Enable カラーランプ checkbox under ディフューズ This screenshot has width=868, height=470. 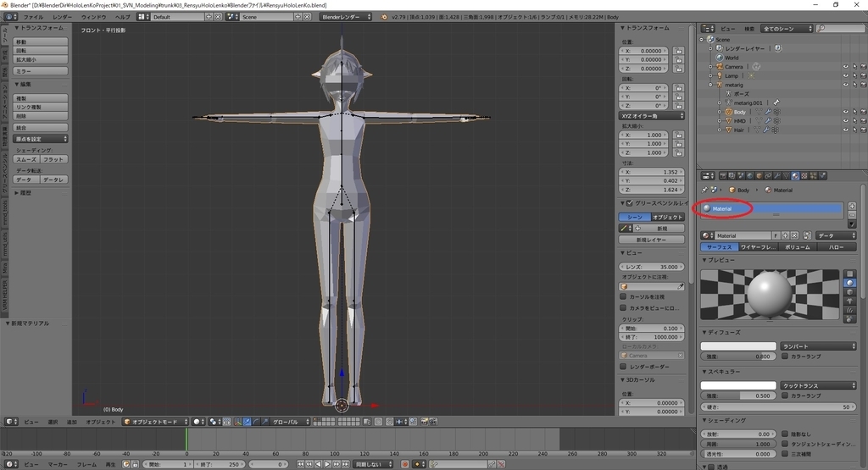click(x=784, y=357)
